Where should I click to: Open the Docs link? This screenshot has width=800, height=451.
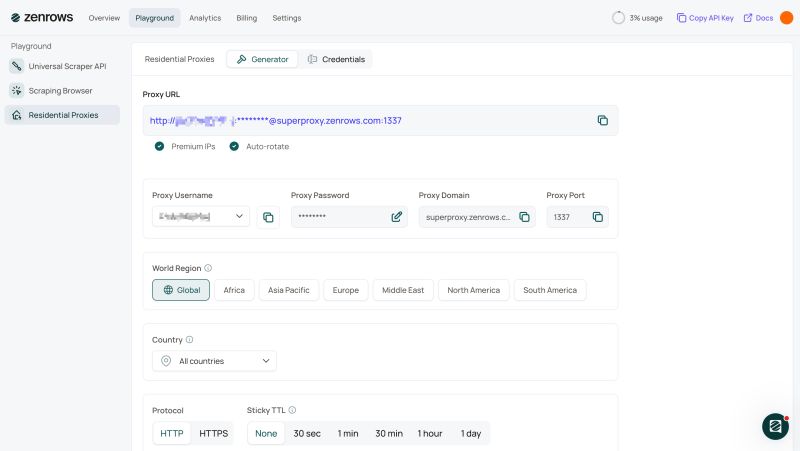758,18
